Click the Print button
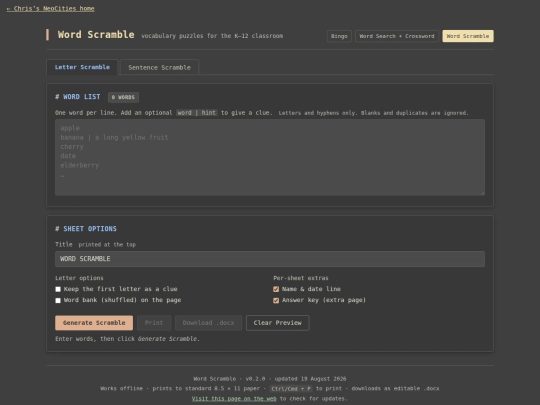The image size is (540, 405). click(x=154, y=323)
